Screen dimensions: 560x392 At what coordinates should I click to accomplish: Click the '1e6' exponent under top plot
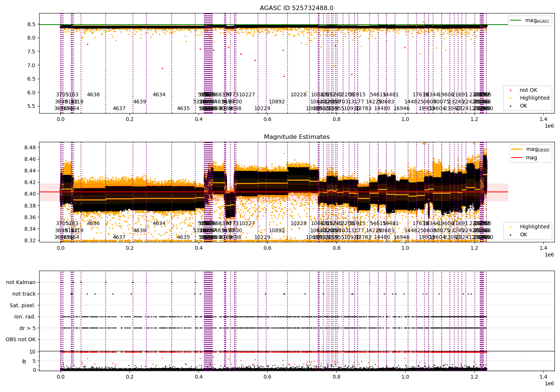click(549, 126)
